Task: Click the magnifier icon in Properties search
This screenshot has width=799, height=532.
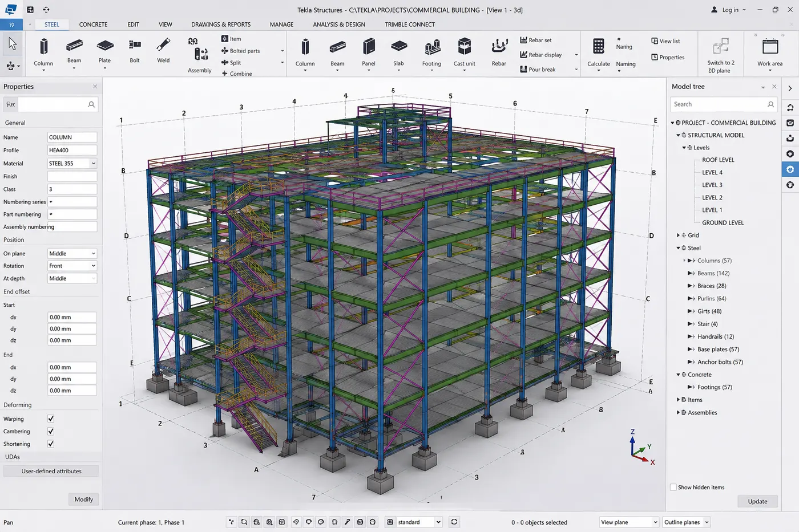Action: pyautogui.click(x=91, y=104)
